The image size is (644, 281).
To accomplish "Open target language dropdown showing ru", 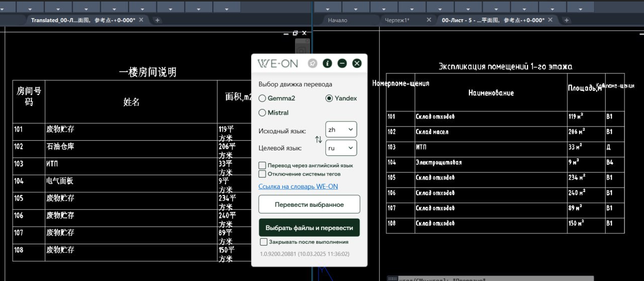I will point(341,148).
